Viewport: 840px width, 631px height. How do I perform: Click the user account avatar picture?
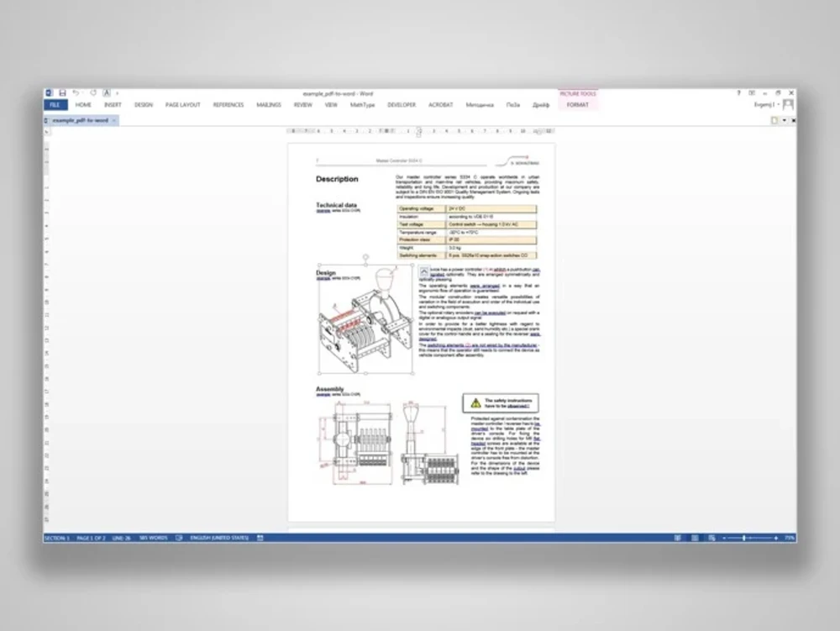(788, 104)
